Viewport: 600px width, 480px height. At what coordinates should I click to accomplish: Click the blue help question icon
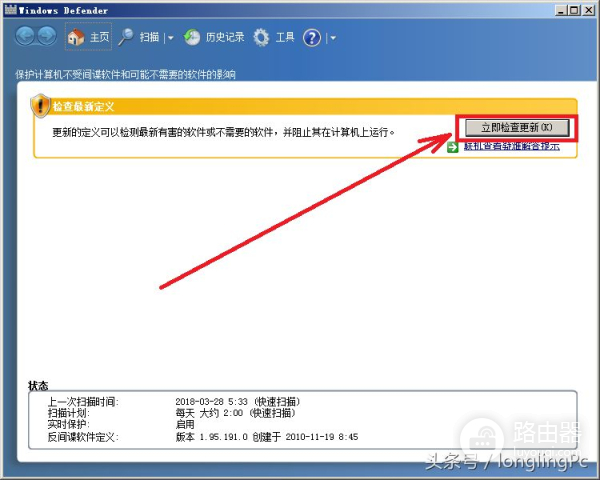tap(312, 38)
